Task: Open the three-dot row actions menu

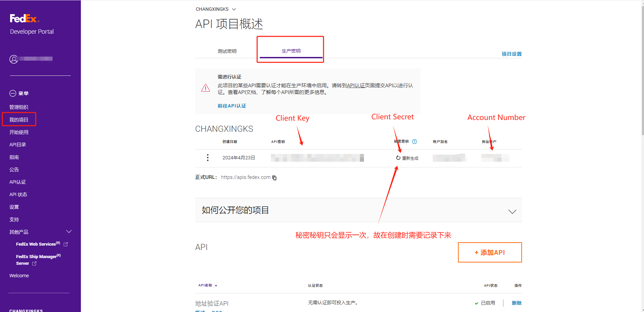Action: tap(208, 158)
